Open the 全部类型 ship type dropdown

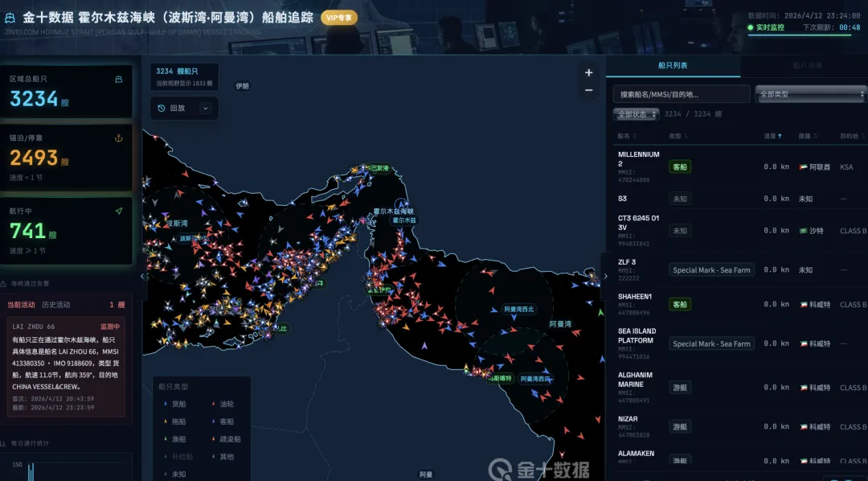tap(810, 93)
